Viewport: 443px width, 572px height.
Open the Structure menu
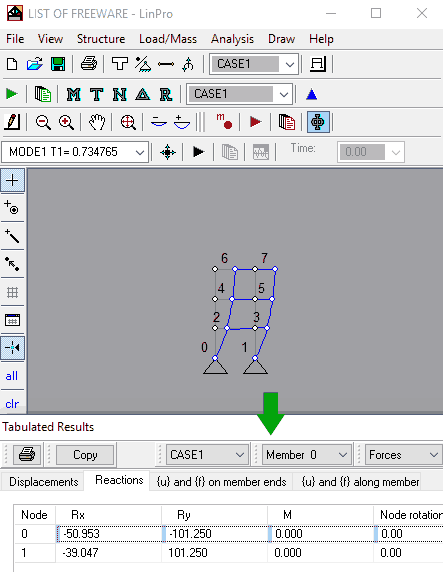coord(101,39)
